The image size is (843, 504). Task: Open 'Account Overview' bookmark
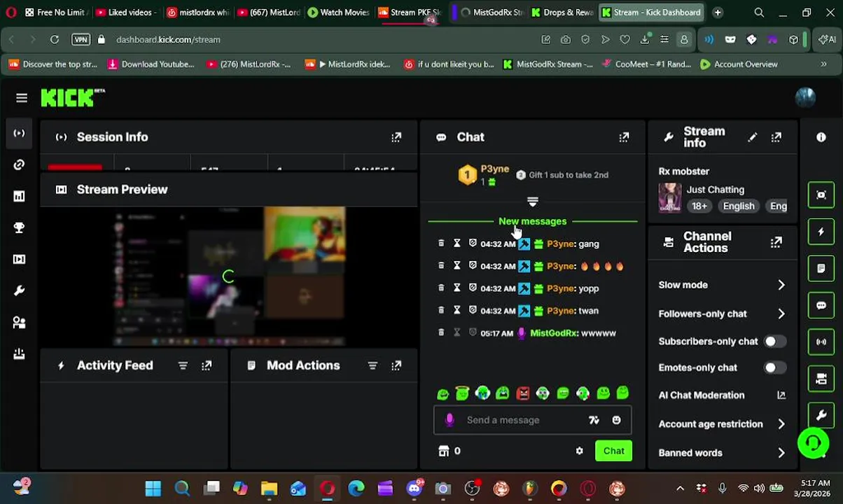(739, 64)
